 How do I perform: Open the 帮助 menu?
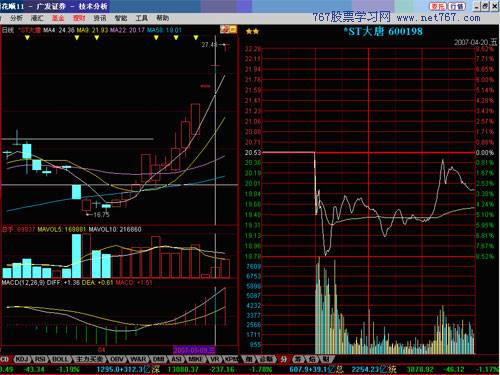pyautogui.click(x=162, y=18)
